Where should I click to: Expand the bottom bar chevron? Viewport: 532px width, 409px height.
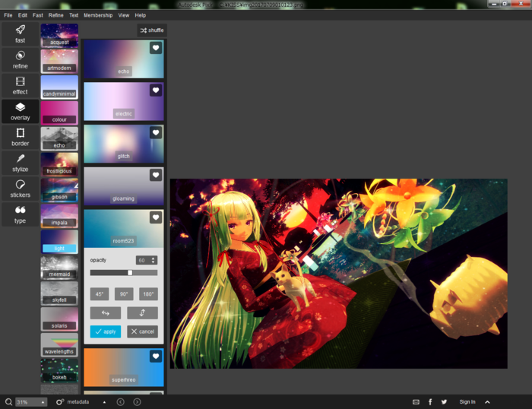point(488,402)
